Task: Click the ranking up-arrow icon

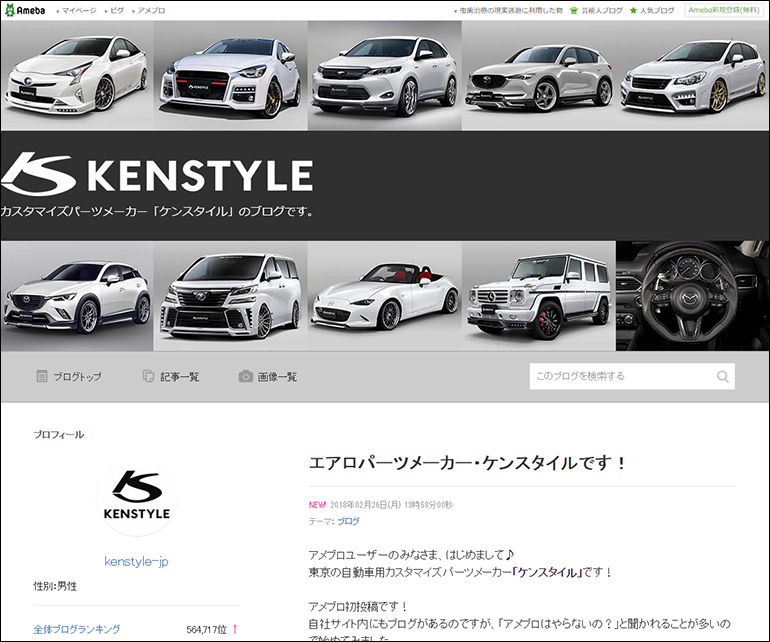Action: (x=235, y=629)
